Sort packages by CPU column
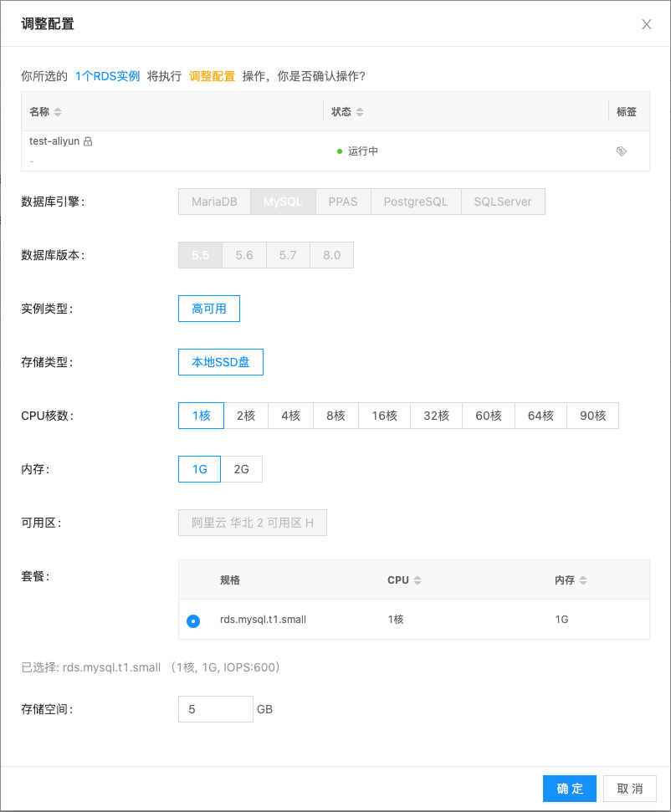671x812 pixels. pos(417,580)
